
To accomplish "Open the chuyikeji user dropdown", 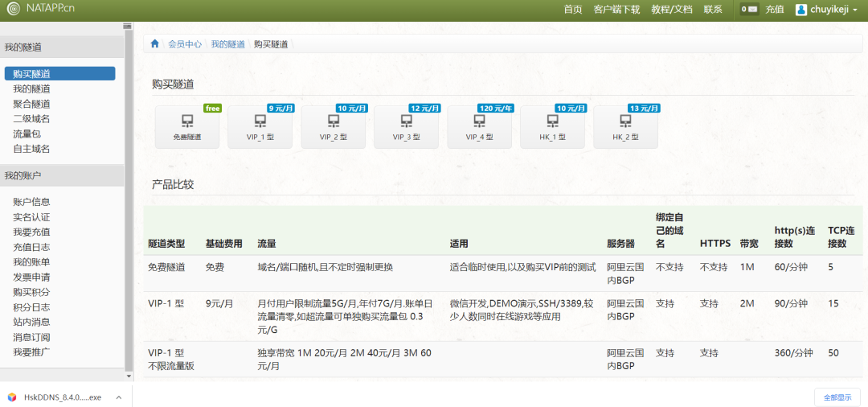I will click(825, 10).
